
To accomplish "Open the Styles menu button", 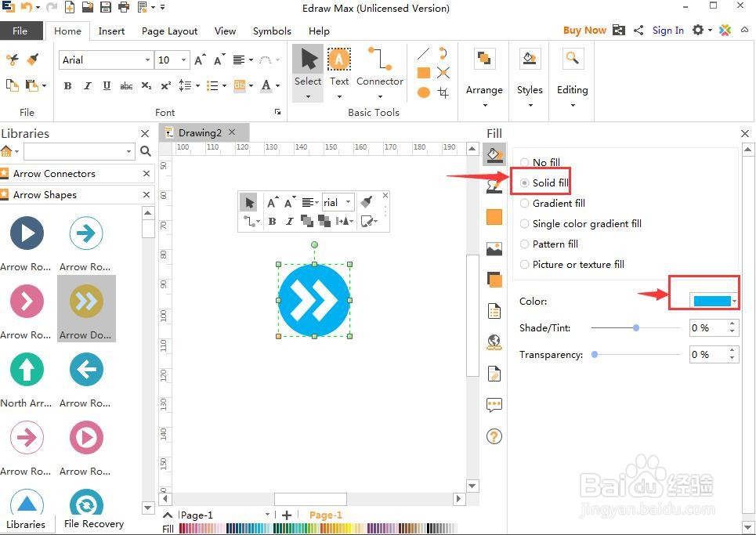I will 530,77.
